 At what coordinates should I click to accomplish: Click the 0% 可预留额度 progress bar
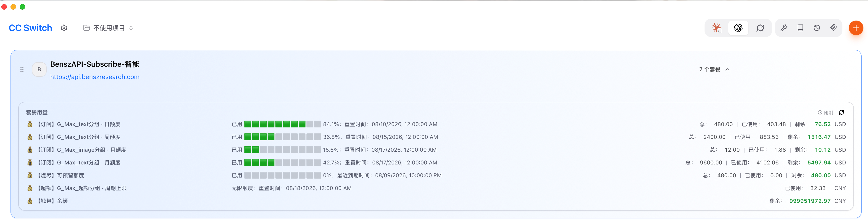[x=282, y=175]
